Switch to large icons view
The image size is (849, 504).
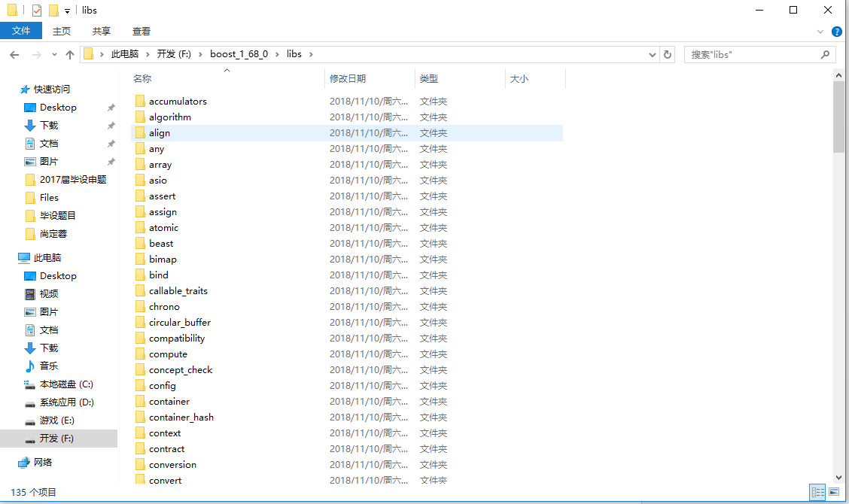tap(834, 492)
